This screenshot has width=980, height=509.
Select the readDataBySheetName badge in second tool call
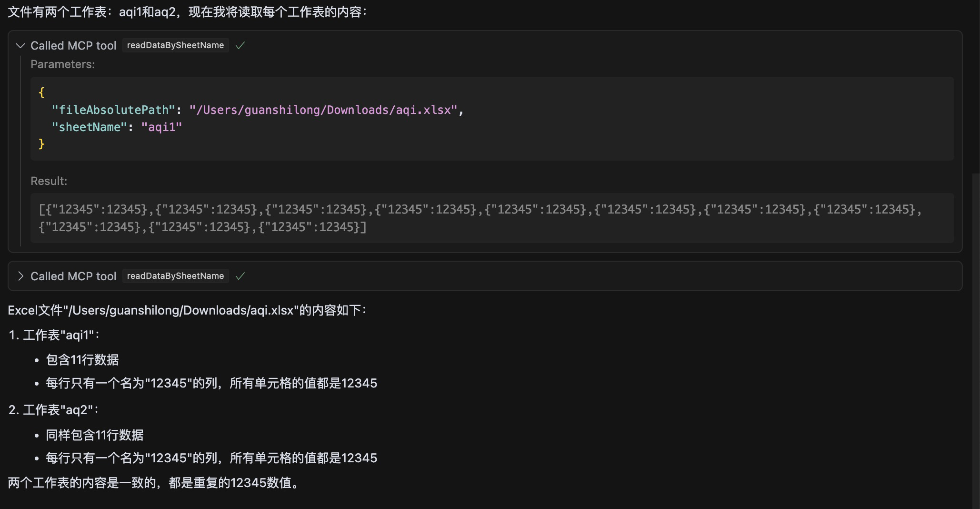click(175, 276)
